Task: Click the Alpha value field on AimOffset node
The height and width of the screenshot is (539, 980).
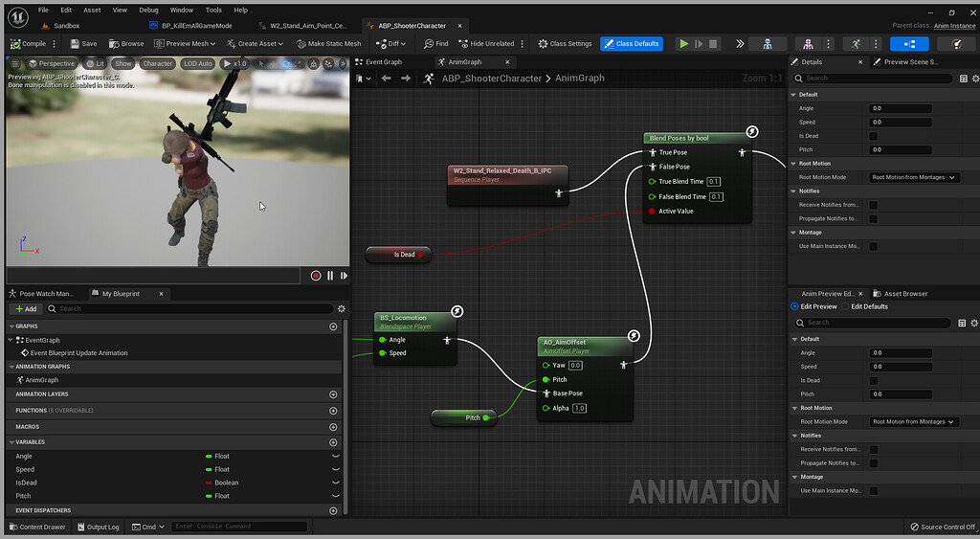Action: pos(579,409)
